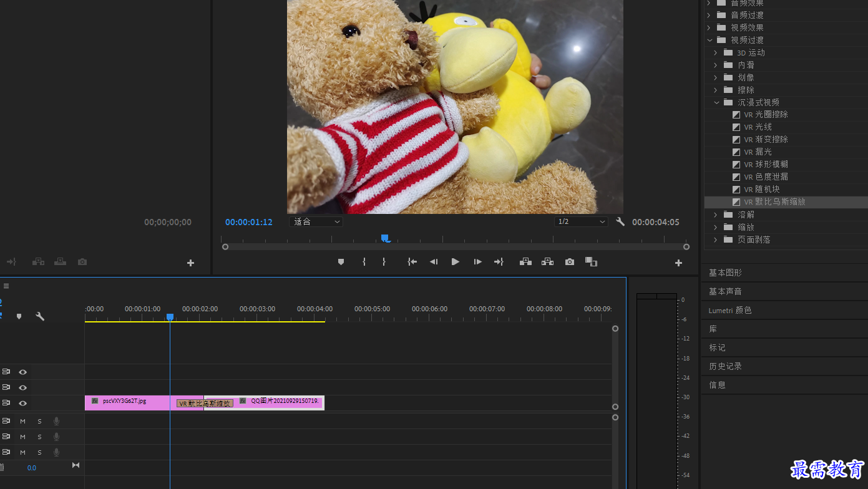Open program monitor button editor plus
The image size is (868, 489).
pyautogui.click(x=678, y=263)
